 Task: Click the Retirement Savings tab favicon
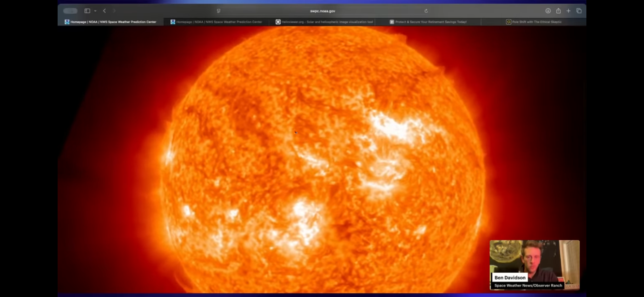(392, 22)
